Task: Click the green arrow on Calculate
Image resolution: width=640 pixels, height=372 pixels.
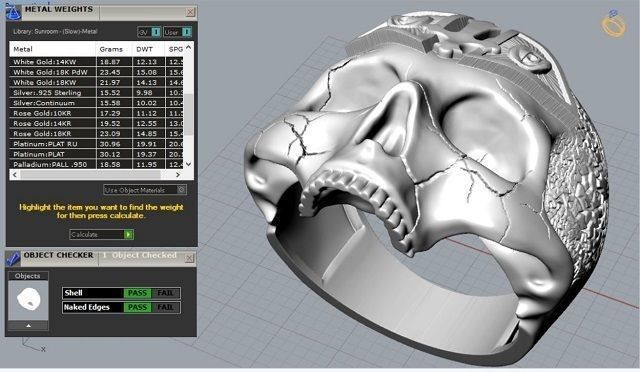Action: [x=128, y=234]
